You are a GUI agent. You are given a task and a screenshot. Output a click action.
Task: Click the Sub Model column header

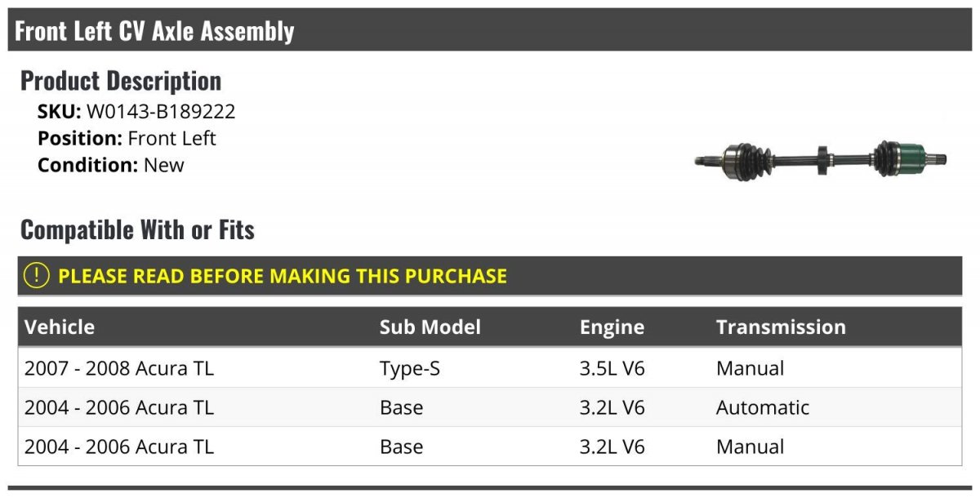click(430, 327)
